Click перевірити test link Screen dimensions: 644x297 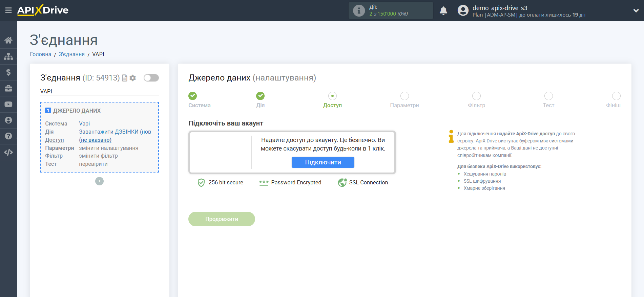coord(93,164)
